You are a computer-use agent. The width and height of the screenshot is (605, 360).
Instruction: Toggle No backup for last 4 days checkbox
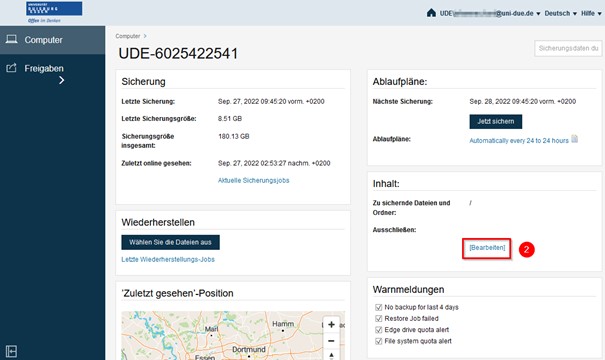coord(378,307)
